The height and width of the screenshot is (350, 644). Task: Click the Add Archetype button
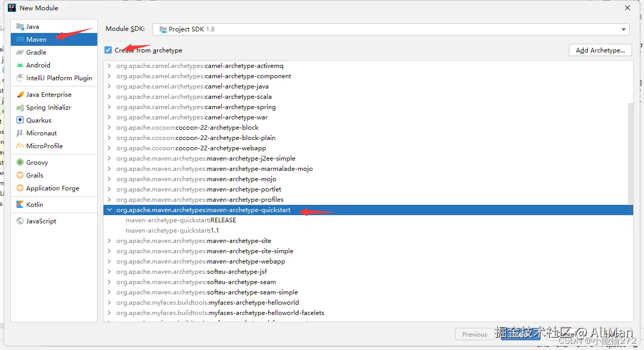coord(601,50)
